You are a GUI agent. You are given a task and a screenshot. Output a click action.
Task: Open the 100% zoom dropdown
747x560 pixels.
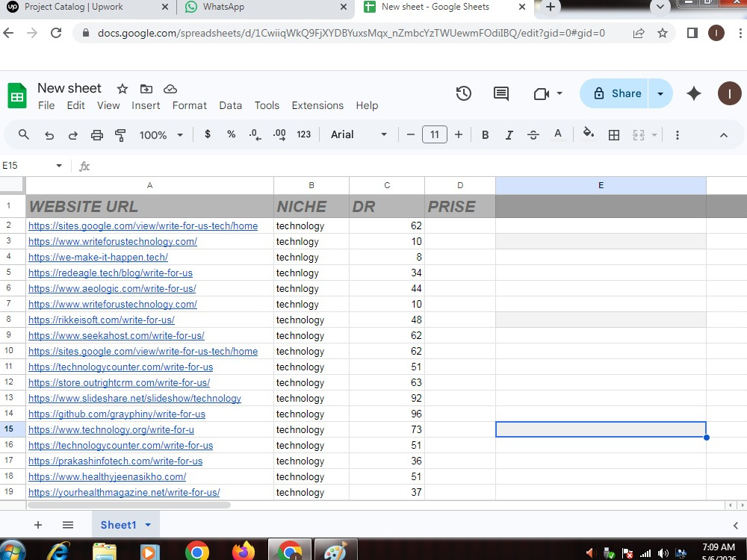click(x=161, y=135)
